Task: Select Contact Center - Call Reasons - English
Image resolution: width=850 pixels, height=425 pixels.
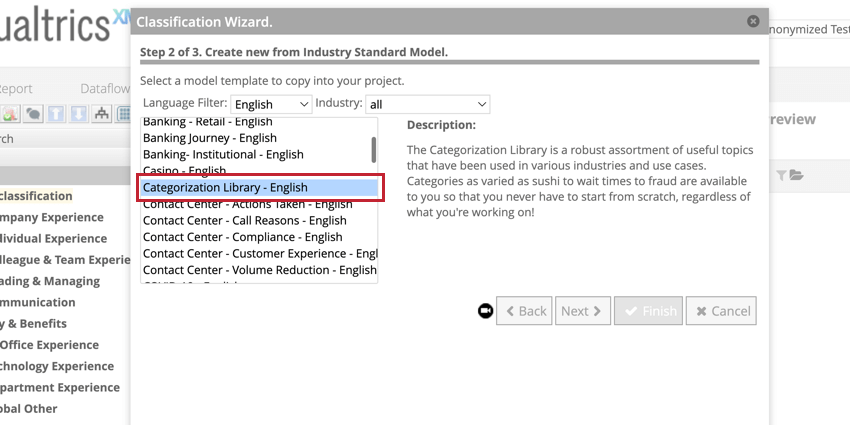Action: [244, 221]
